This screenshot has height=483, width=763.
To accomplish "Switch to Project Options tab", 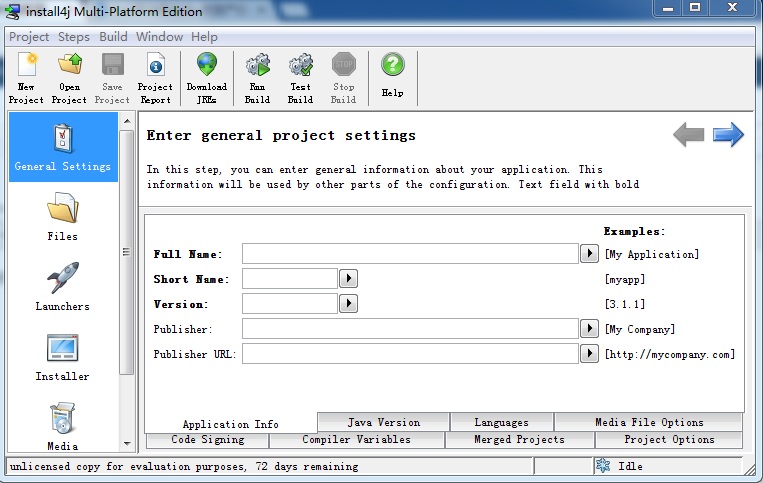I will pos(670,440).
